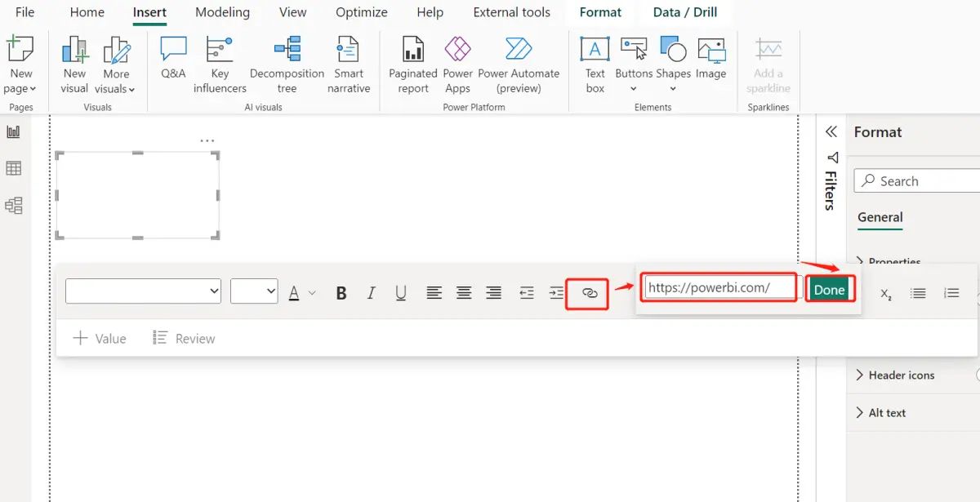Switch to Report view in sidebar
The width and height of the screenshot is (980, 502).
click(x=14, y=131)
